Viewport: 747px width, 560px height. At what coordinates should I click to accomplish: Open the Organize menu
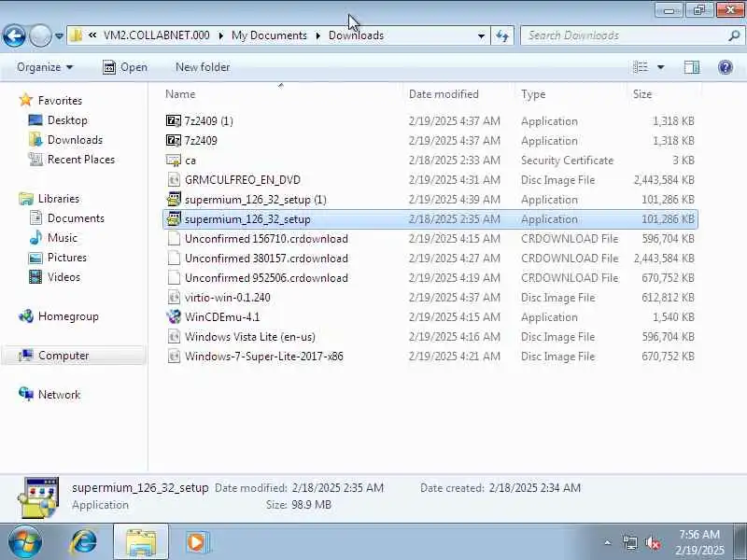pyautogui.click(x=45, y=67)
